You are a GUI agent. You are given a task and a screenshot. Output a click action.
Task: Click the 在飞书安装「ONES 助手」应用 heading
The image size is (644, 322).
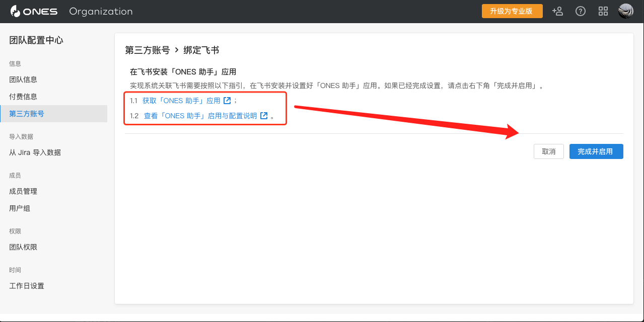[x=183, y=72]
